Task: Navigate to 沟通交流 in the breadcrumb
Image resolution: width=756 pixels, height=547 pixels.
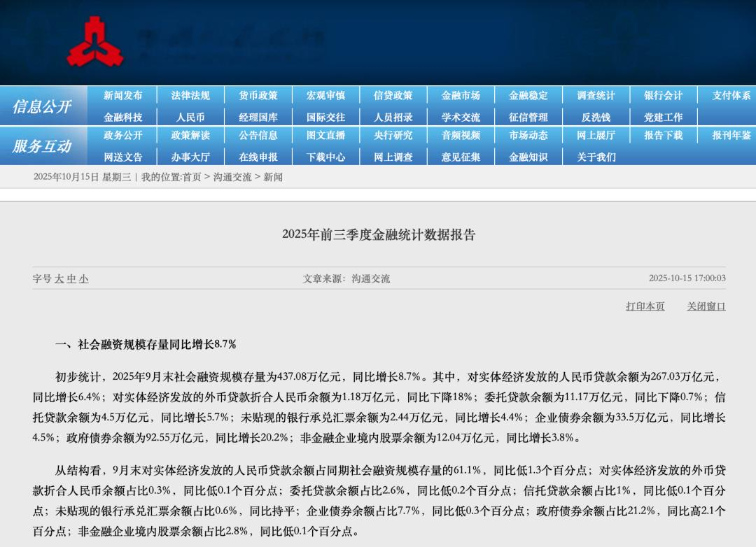Action: pyautogui.click(x=232, y=178)
